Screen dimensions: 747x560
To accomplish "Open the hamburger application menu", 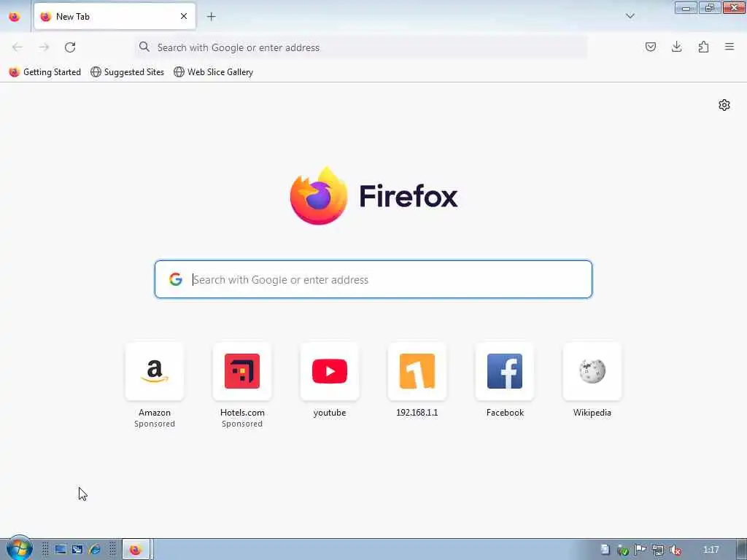I will point(729,47).
